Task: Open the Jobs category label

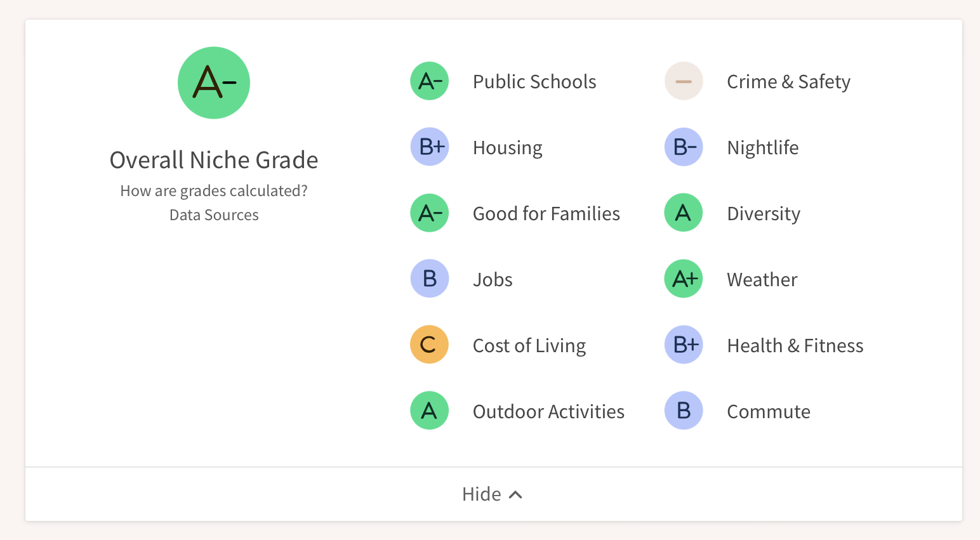Action: [x=493, y=280]
